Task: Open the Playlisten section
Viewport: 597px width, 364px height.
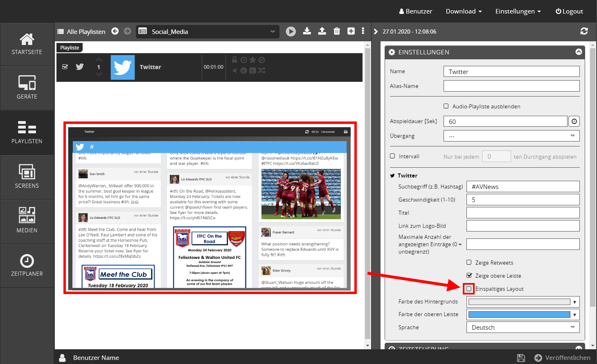Action: click(27, 133)
